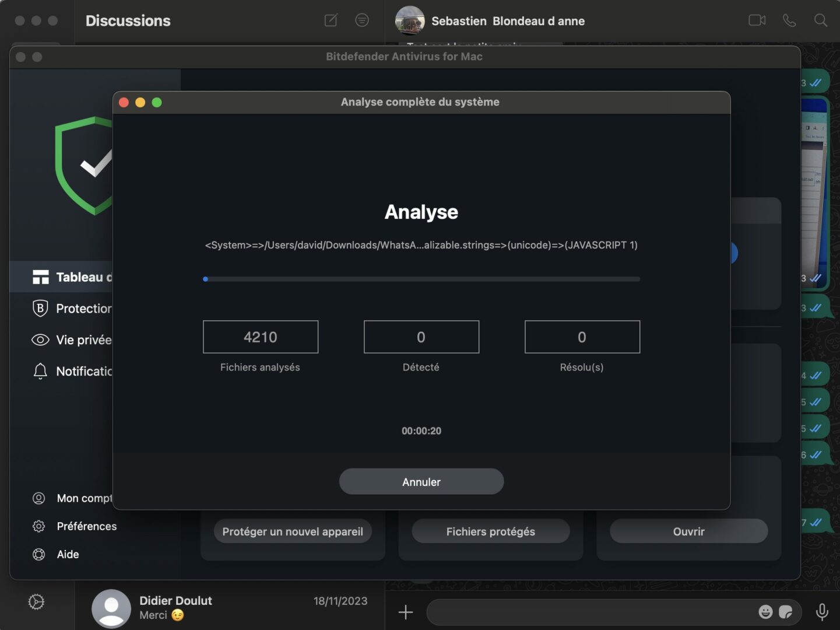Viewport: 840px width, 630px height.
Task: Click the Détecté count box
Action: pos(421,337)
